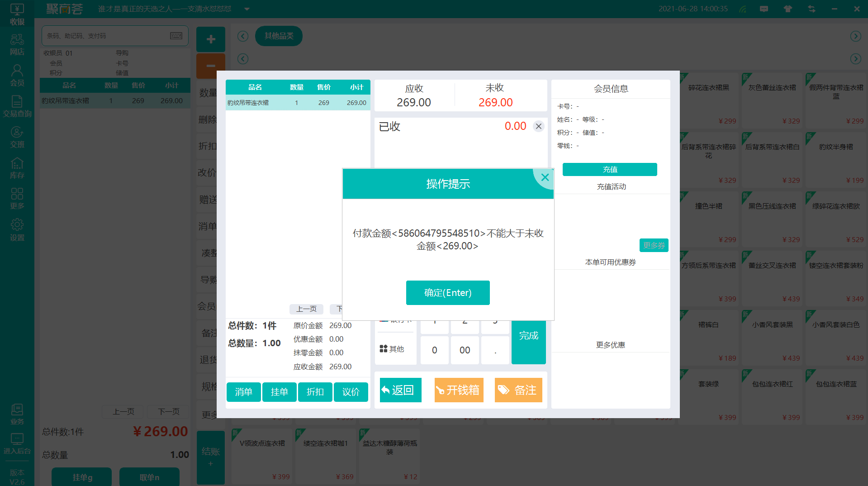Open the 交班 shift handover icon
The image size is (868, 486).
[x=17, y=138]
